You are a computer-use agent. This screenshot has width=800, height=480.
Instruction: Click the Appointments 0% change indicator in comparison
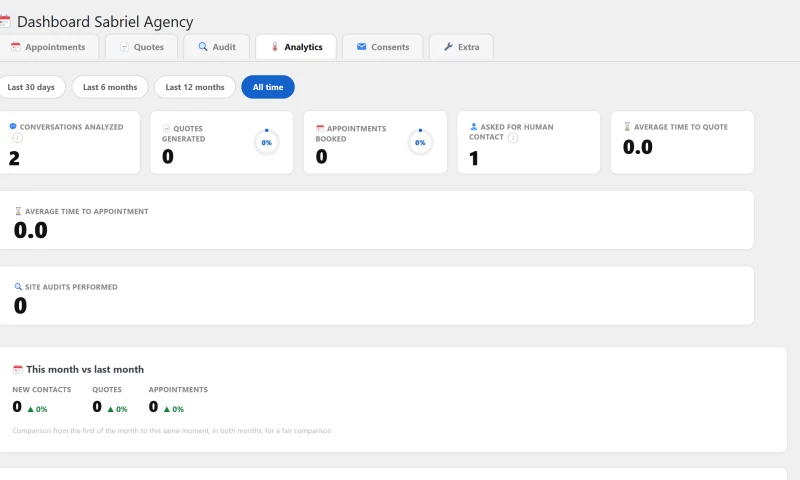(x=173, y=409)
